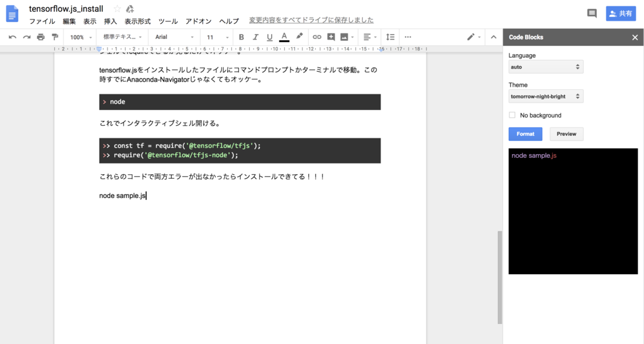Click the saved to Drive status link
This screenshot has height=344, width=644.
point(311,20)
